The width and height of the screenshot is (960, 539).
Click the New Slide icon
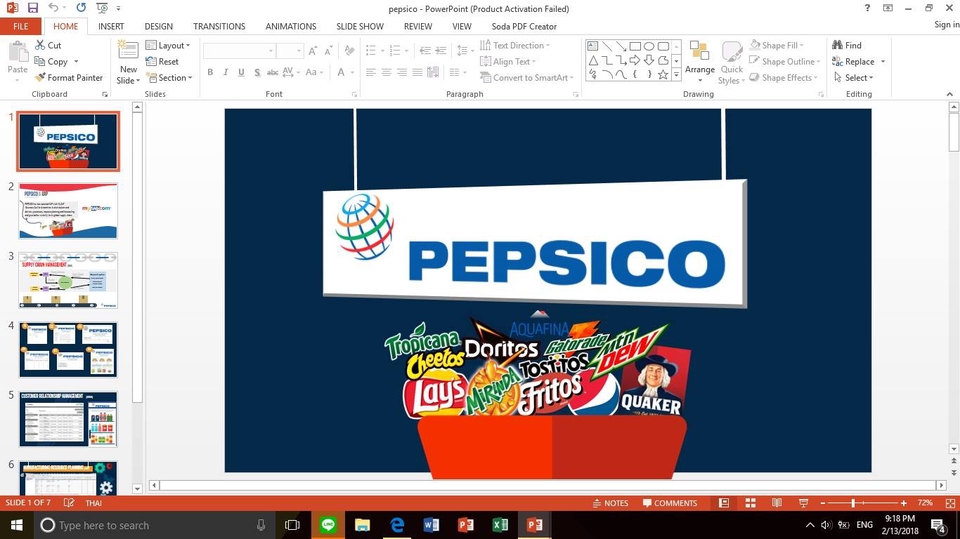(129, 51)
